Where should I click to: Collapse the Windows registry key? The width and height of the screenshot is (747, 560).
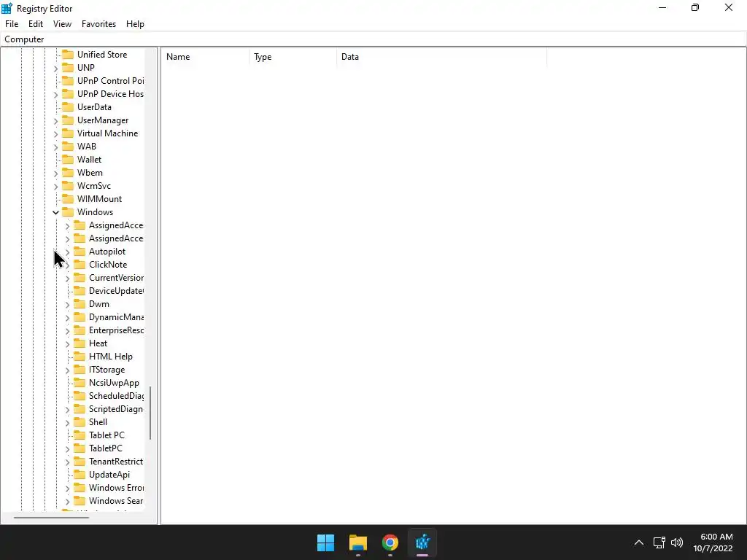click(x=55, y=212)
